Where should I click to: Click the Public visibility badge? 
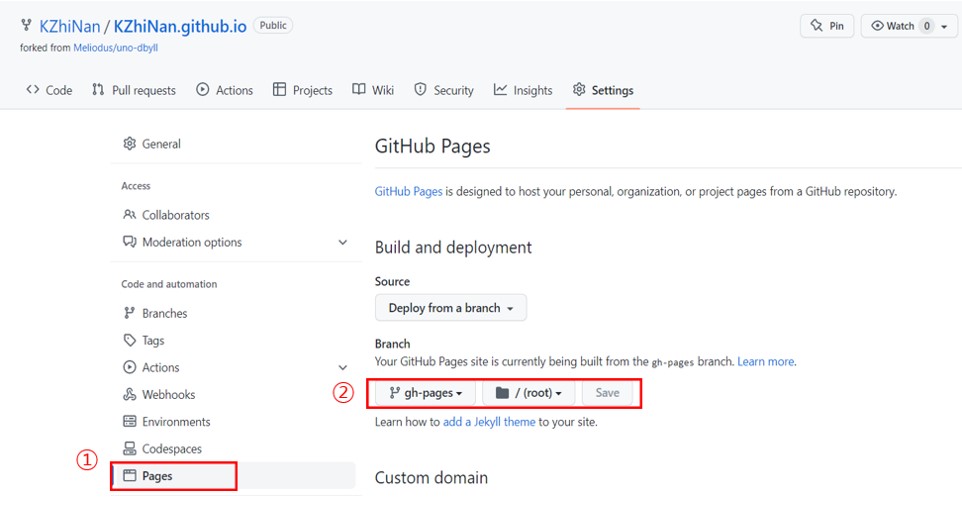[273, 26]
